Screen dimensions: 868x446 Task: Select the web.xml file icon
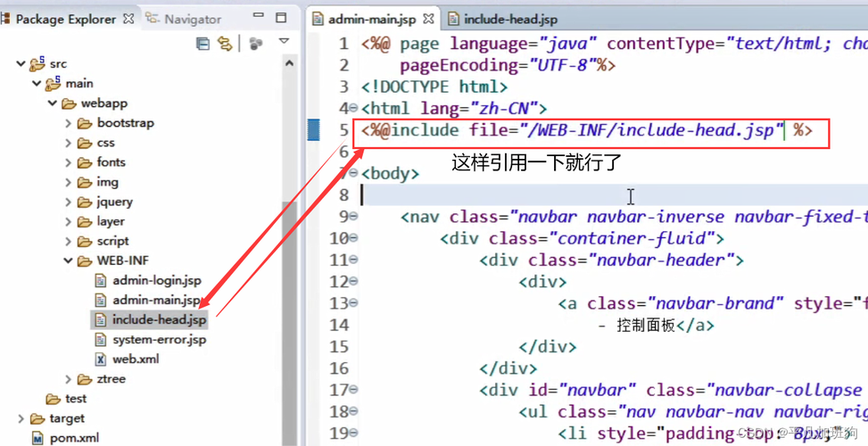coord(101,359)
